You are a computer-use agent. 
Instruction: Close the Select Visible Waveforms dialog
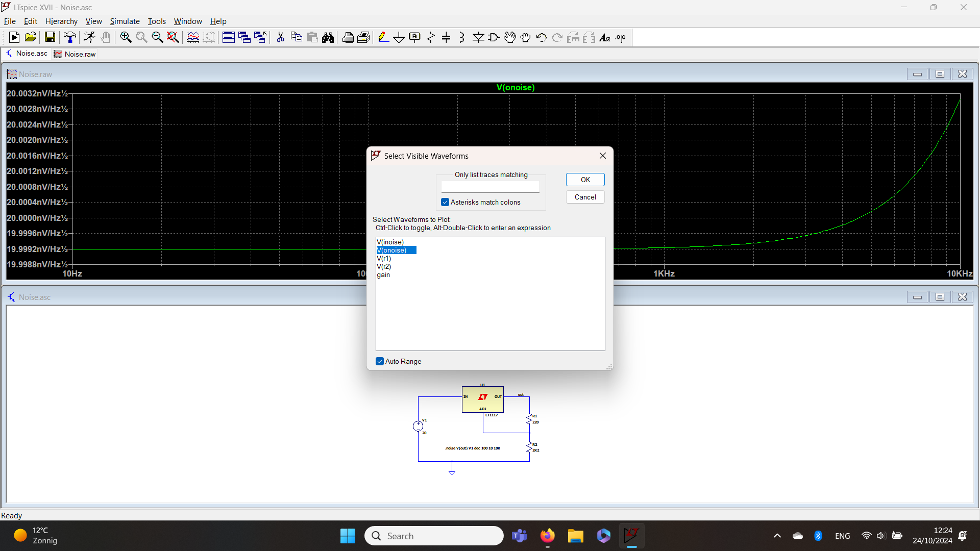click(602, 156)
